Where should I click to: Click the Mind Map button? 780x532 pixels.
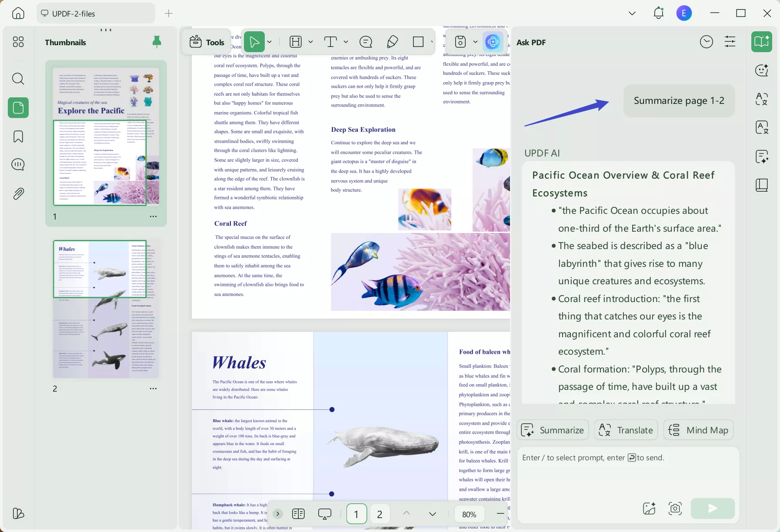tap(698, 430)
